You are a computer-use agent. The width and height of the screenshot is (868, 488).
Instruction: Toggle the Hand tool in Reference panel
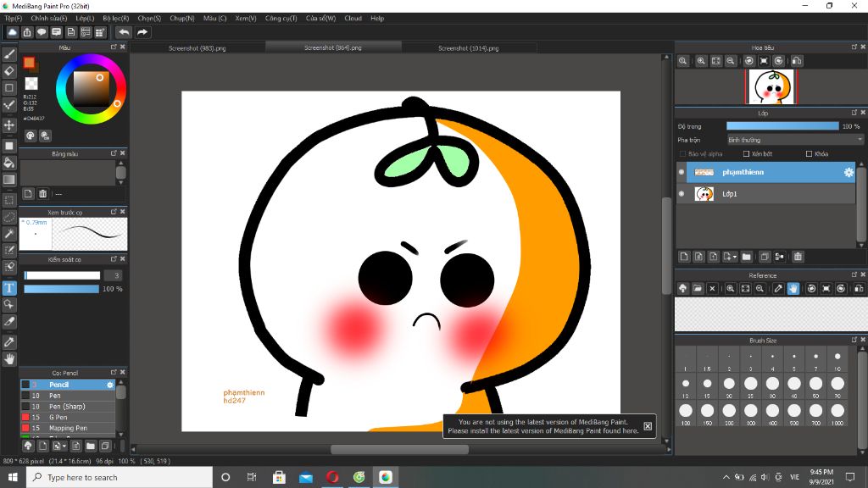(x=793, y=288)
